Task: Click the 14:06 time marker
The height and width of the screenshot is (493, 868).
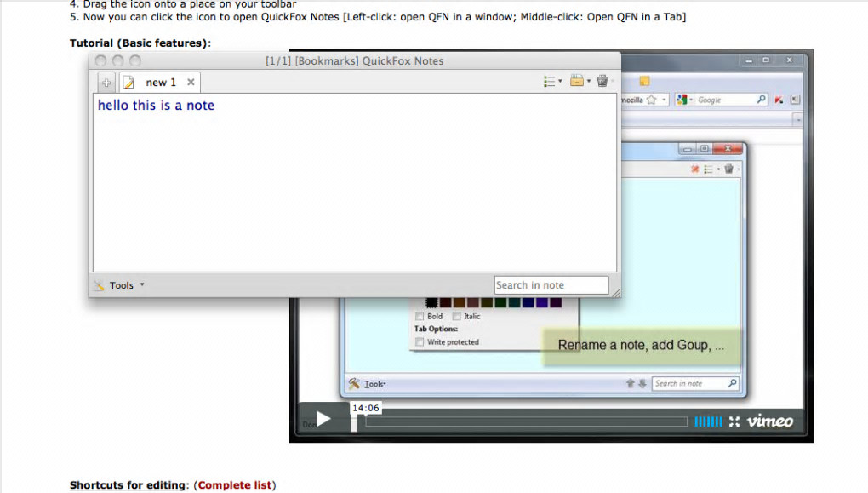Action: tap(366, 408)
